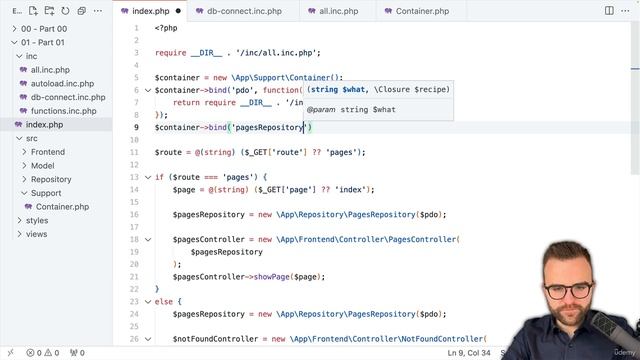This screenshot has height=360, width=640.
Task: Switch to db-connect.inc.php tab
Action: 244,11
